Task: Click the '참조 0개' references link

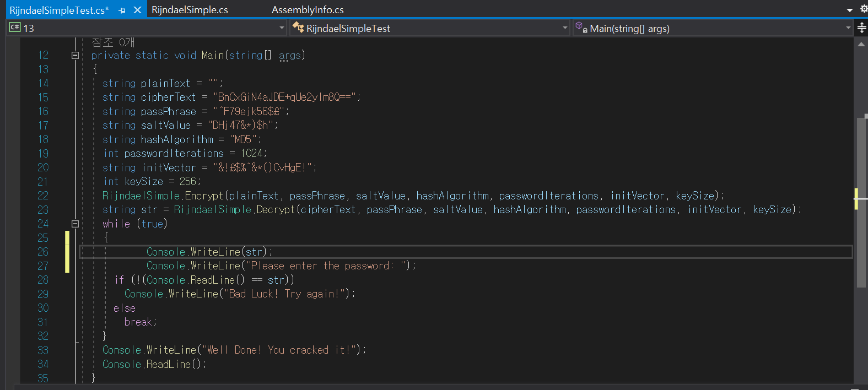Action: coord(113,42)
